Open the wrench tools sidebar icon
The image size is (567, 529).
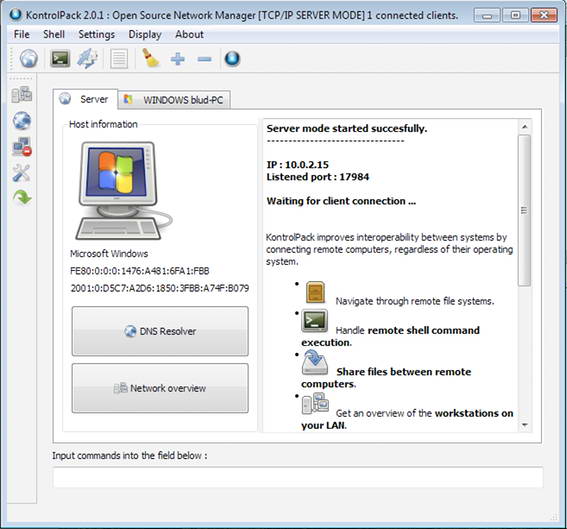point(22,173)
